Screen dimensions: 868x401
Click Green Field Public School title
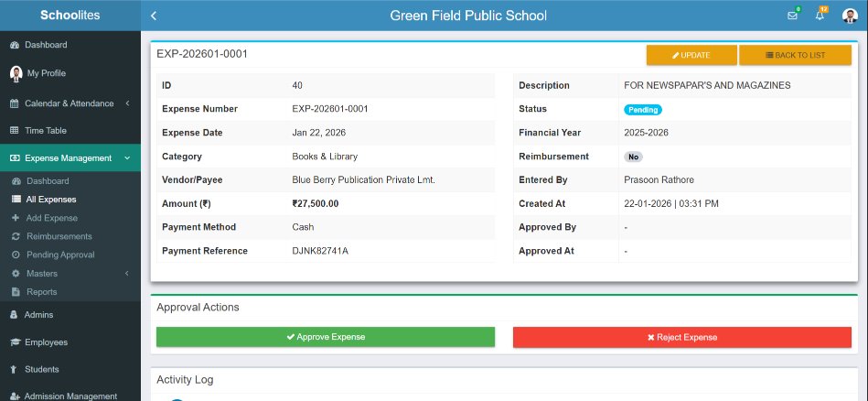coord(468,16)
